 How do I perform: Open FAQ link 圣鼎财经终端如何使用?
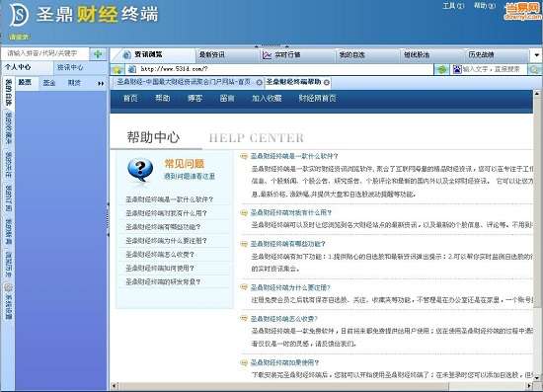160,268
